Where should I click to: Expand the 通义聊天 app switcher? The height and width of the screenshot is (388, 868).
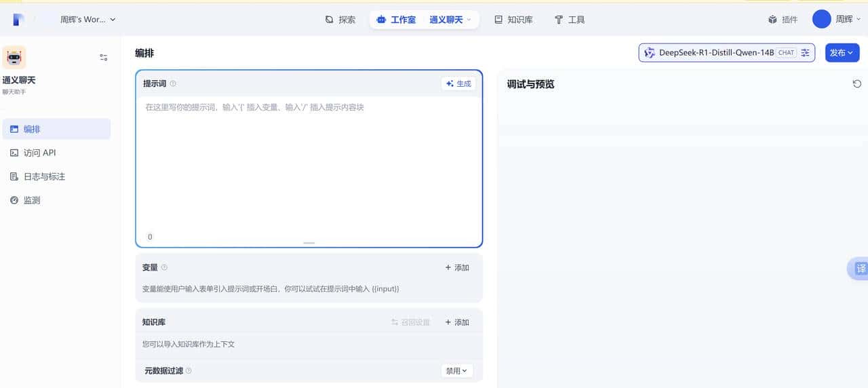(x=450, y=20)
